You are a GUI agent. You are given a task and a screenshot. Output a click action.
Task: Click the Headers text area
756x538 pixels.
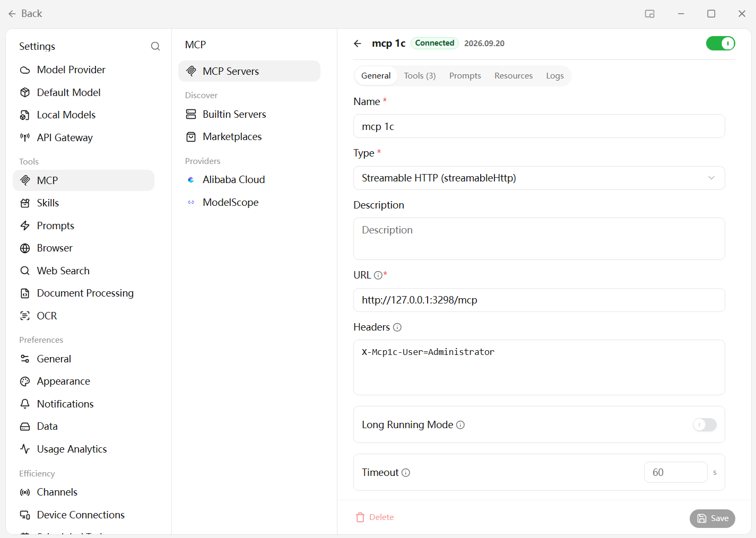pyautogui.click(x=539, y=367)
